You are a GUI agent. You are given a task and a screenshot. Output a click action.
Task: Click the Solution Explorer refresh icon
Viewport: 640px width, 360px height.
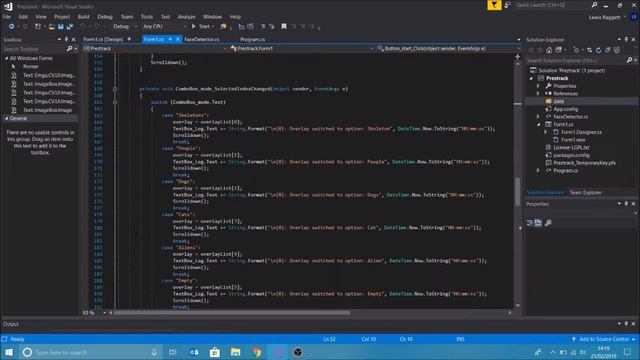tap(598, 50)
